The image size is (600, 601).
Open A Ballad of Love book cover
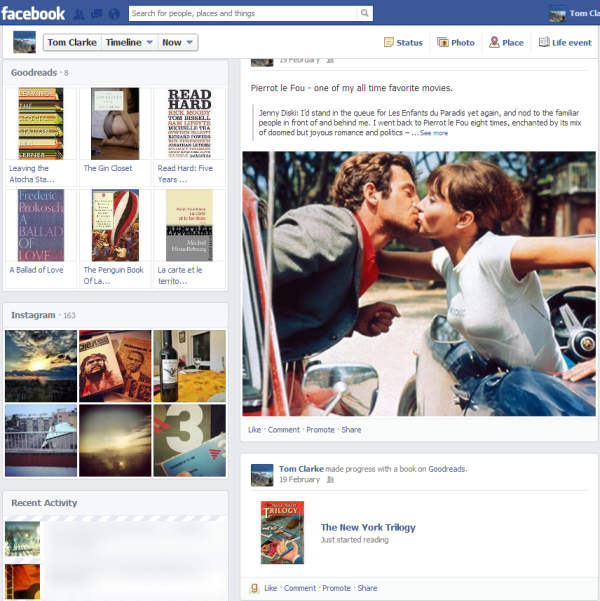41,225
